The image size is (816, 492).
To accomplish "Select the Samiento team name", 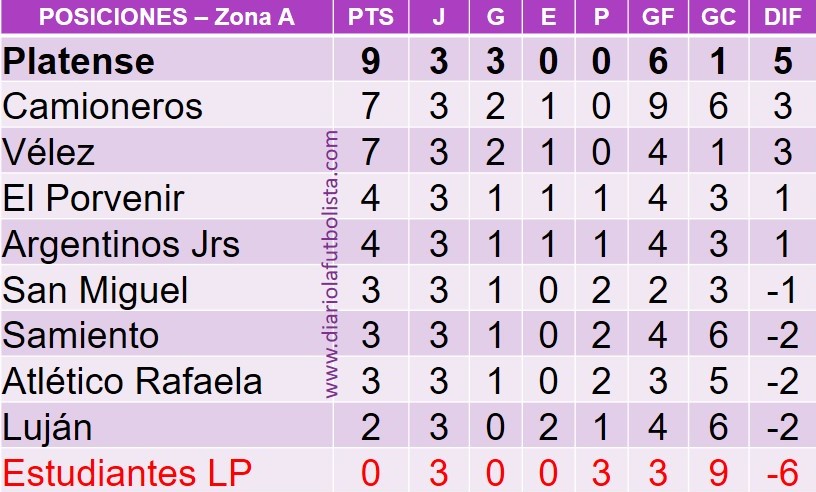I will coord(81,335).
